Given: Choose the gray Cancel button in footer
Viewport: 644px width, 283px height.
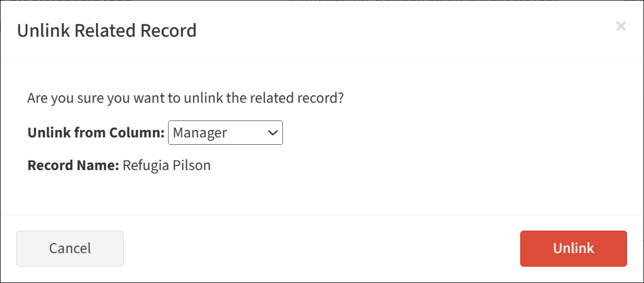Looking at the screenshot, I should [70, 248].
